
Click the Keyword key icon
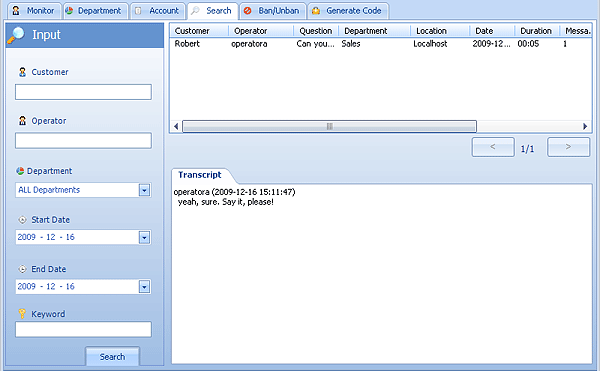point(22,314)
